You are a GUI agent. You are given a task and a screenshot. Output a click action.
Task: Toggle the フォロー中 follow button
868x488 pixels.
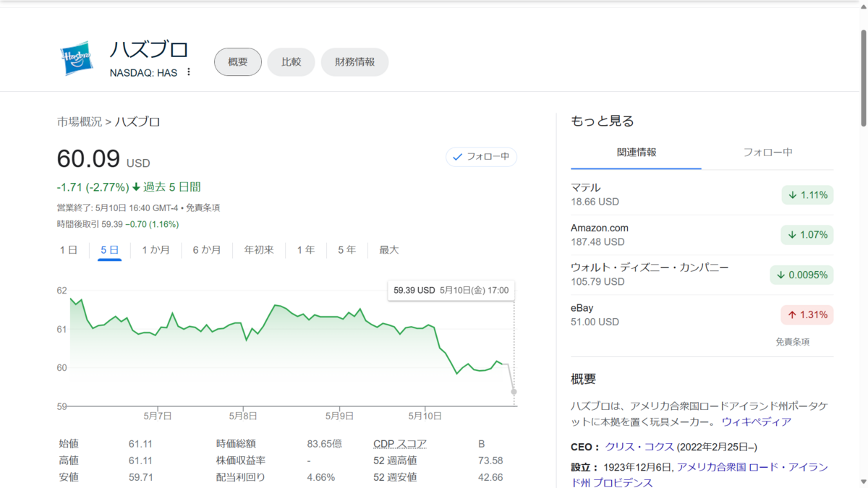pos(481,156)
